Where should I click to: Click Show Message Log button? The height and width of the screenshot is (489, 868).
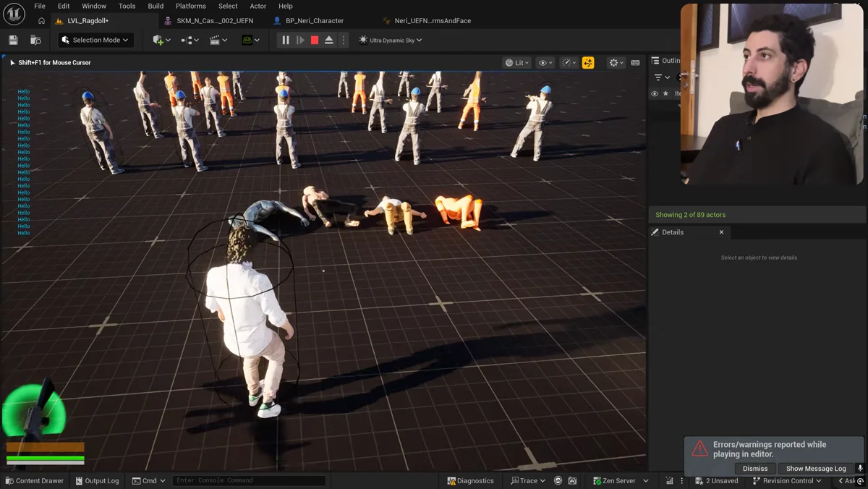click(816, 468)
